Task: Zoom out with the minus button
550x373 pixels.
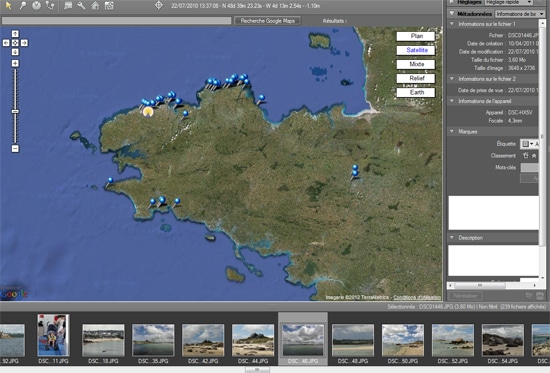Action: [x=15, y=149]
